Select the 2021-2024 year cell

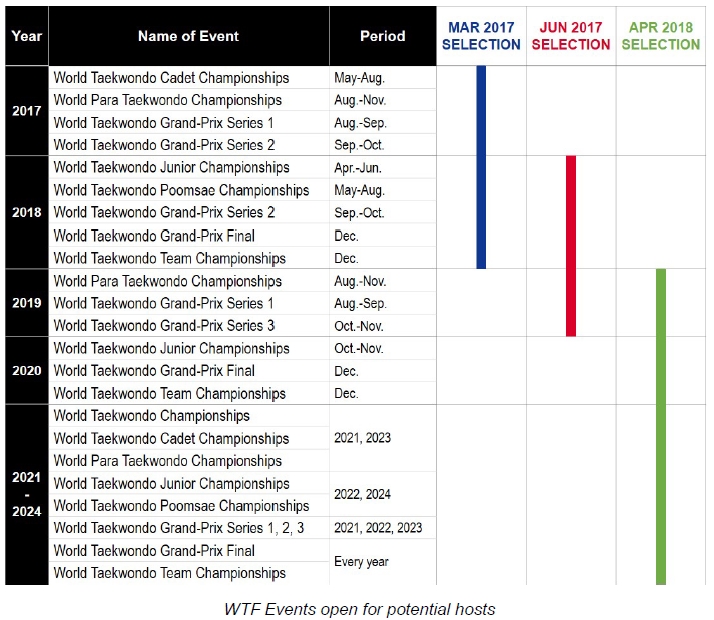tap(27, 494)
